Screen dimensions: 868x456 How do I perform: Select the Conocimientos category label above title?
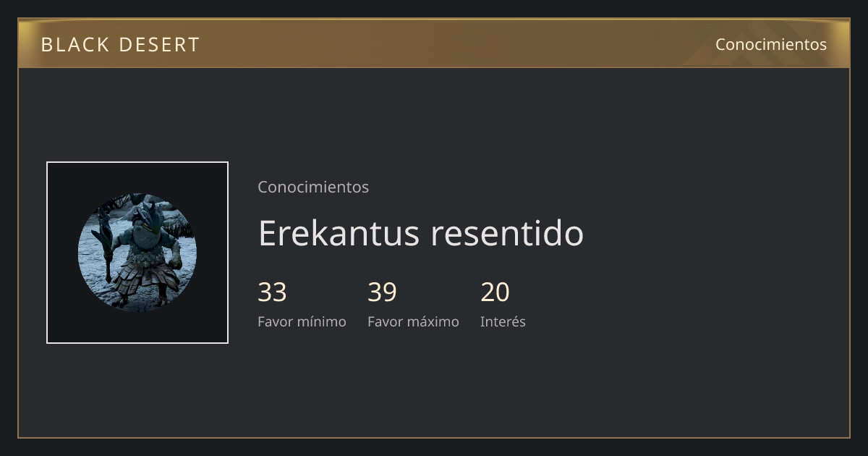(x=313, y=187)
